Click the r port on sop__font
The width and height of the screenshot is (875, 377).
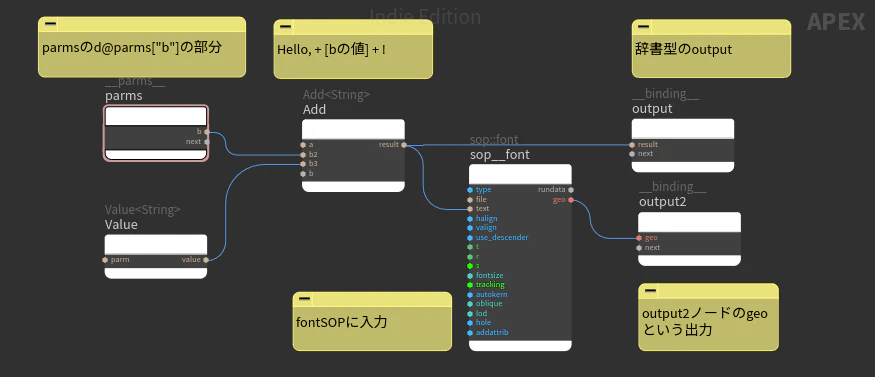pos(470,256)
